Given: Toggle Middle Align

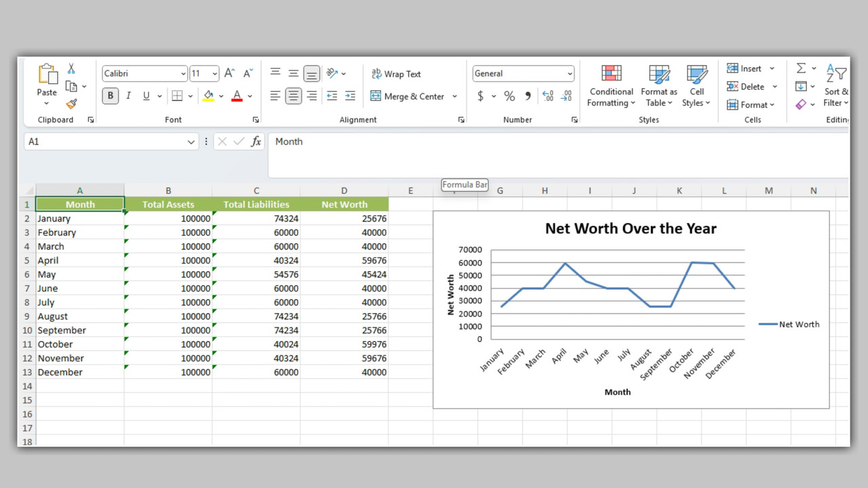Looking at the screenshot, I should pos(294,73).
